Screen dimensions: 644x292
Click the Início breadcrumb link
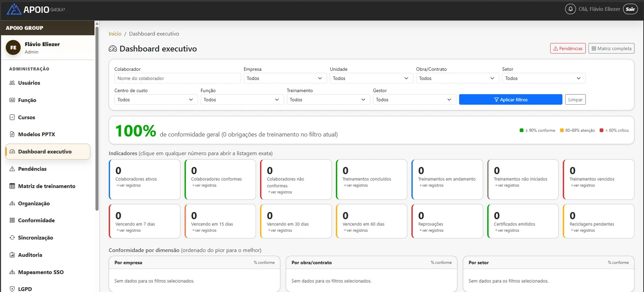(x=115, y=34)
